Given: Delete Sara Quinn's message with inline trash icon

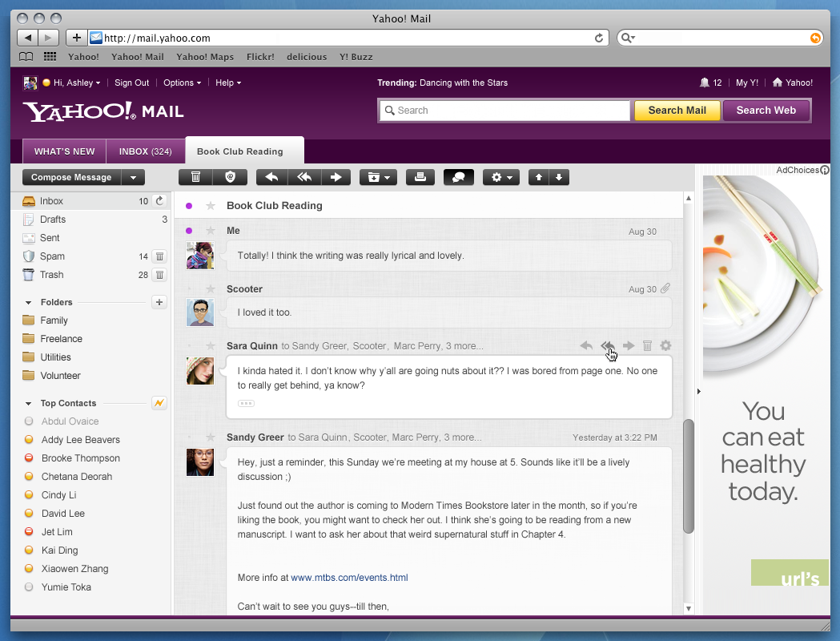Looking at the screenshot, I should [x=647, y=345].
